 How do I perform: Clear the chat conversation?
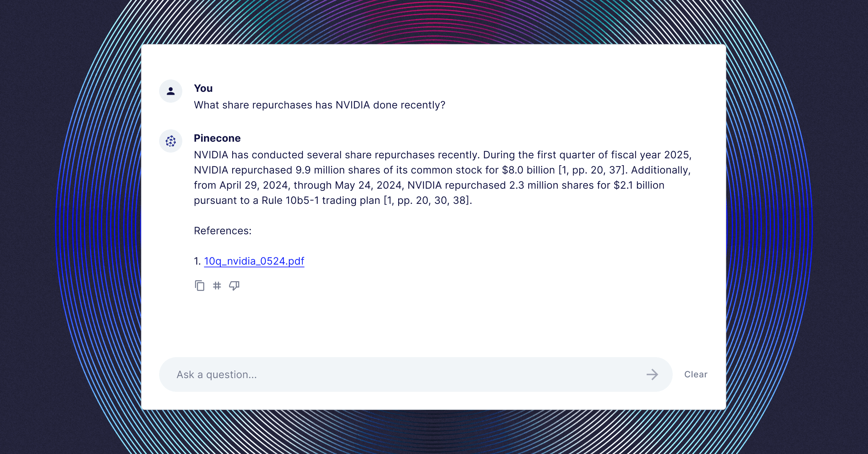tap(695, 374)
